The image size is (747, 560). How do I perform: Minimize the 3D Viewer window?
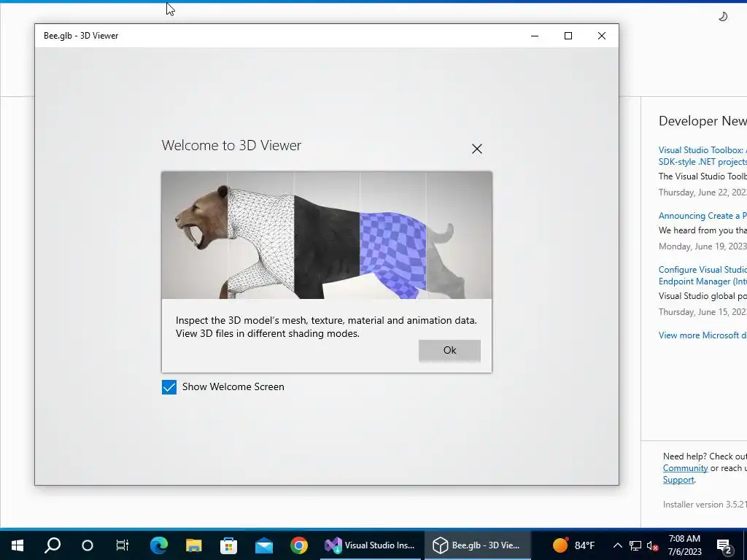click(x=535, y=36)
